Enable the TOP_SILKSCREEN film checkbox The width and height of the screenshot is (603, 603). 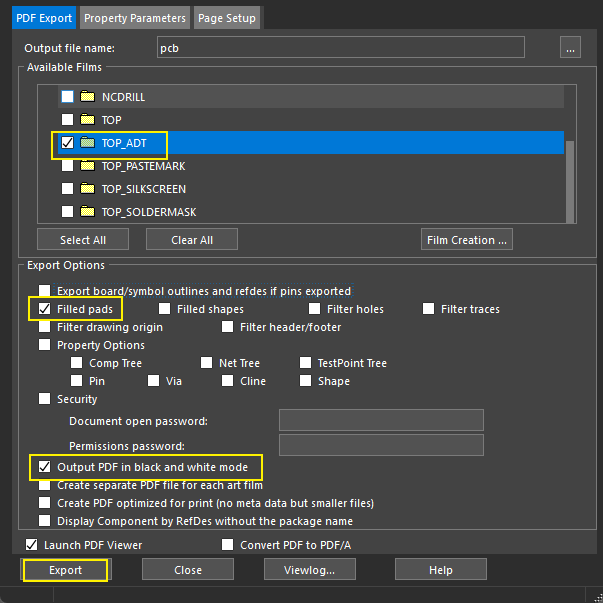[x=67, y=189]
